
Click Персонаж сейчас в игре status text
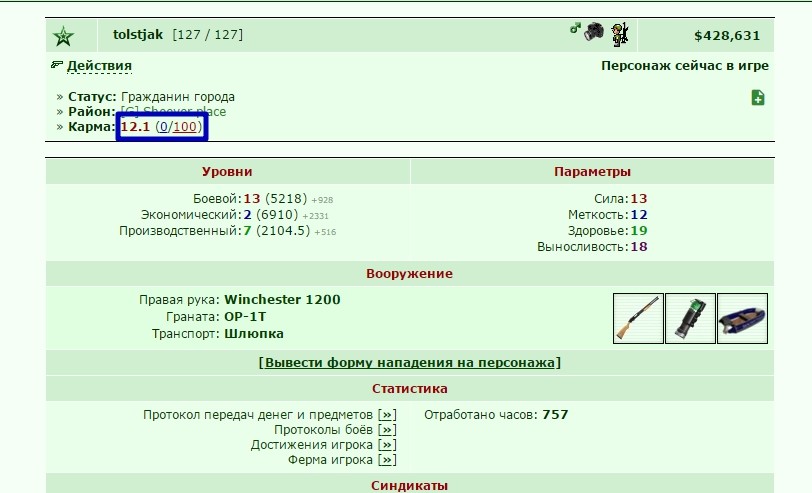(x=685, y=66)
